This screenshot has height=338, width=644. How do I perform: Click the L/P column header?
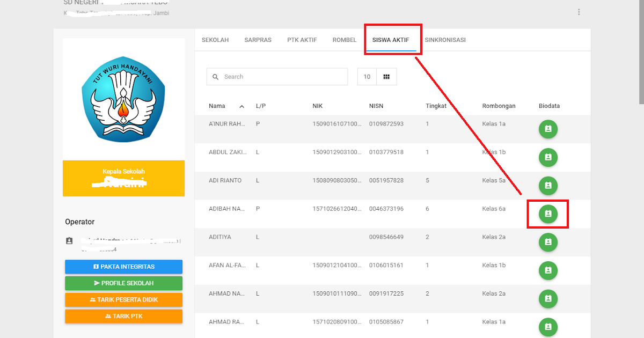[x=261, y=106]
